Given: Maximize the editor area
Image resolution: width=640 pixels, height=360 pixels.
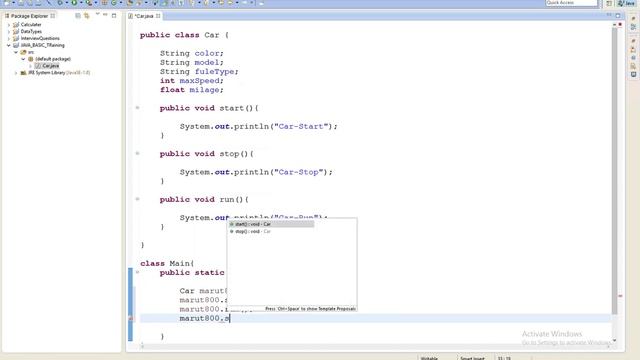Looking at the screenshot, I should [618, 16].
